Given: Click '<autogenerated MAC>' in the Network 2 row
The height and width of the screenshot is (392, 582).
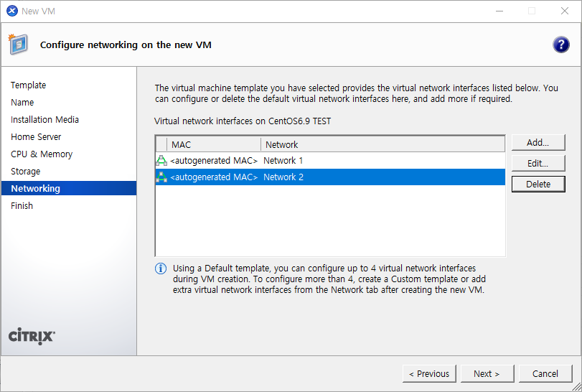Looking at the screenshot, I should pyautogui.click(x=214, y=177).
